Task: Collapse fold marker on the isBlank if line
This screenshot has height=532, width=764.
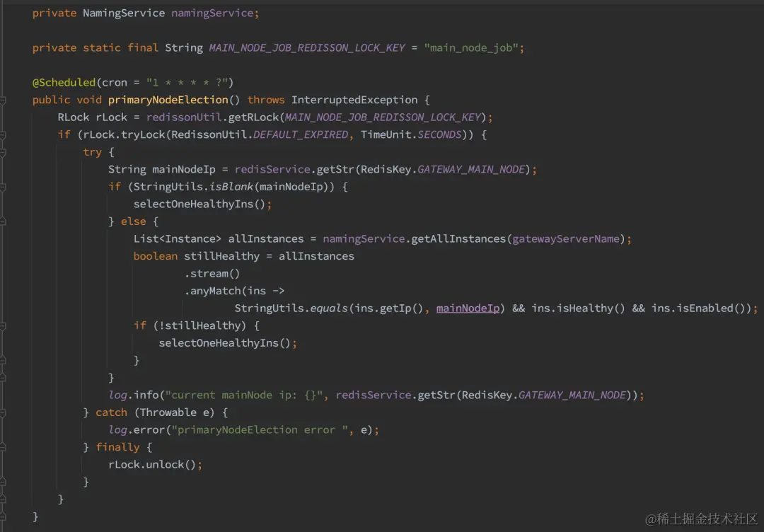Action: coord(2,187)
